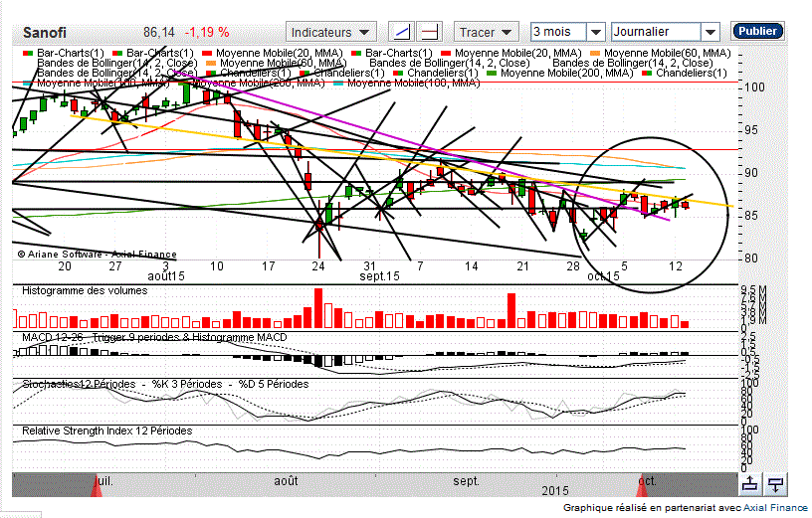Click the tallest red volume bar near 24
812x518 pixels.
[318, 308]
